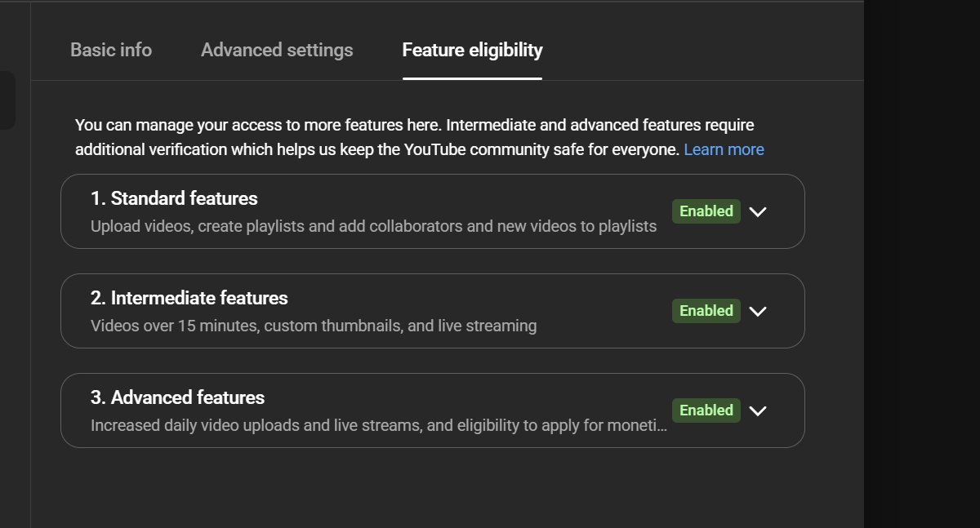The height and width of the screenshot is (528, 980).
Task: Click the intro paragraph about managing feature access
Action: (x=420, y=137)
